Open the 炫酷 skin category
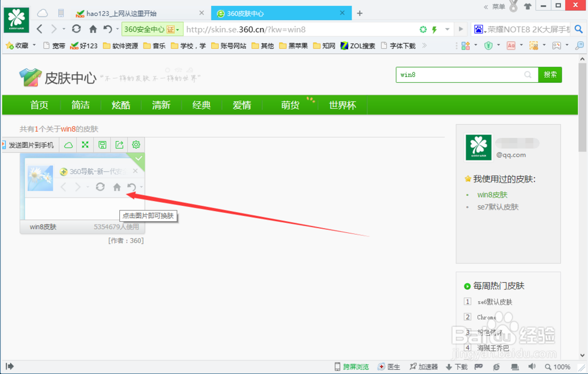The image size is (588, 374). coord(121,105)
